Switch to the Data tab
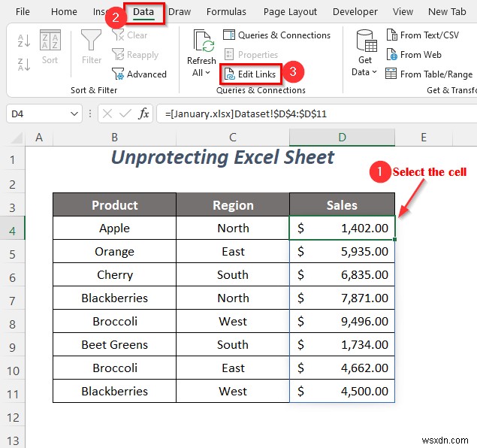The height and width of the screenshot is (448, 477). 143,12
